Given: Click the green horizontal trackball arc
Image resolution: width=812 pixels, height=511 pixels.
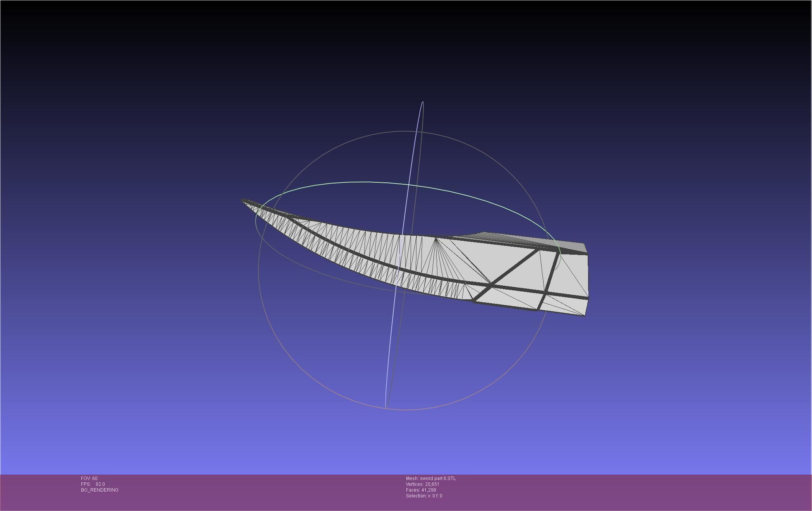Looking at the screenshot, I should [368, 182].
